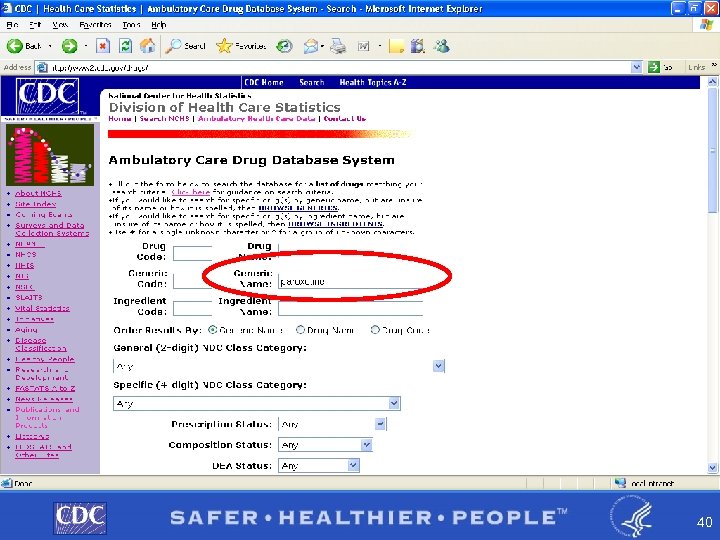Click Home link under division title
Viewport: 720px width, 540px height.
[120, 118]
